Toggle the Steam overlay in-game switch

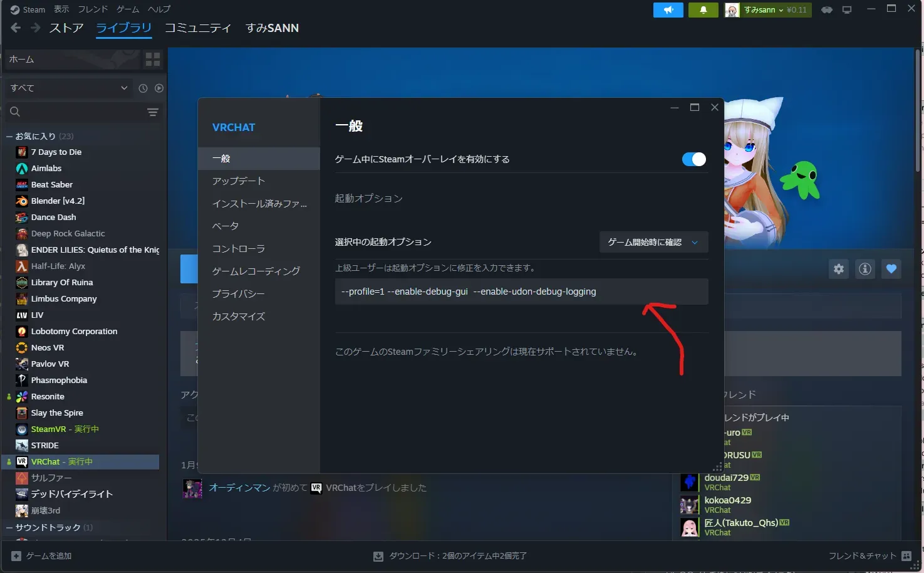click(693, 159)
